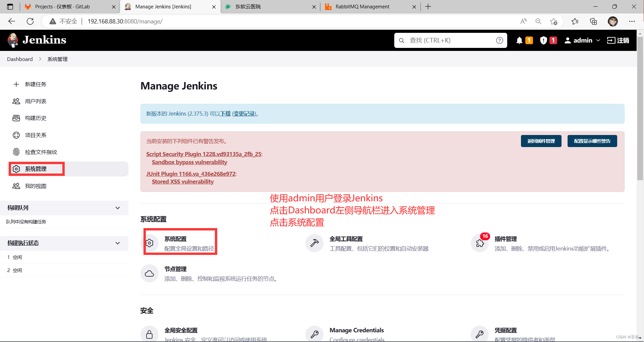Open a new browser tab
This screenshot has width=644, height=342.
(x=428, y=7)
